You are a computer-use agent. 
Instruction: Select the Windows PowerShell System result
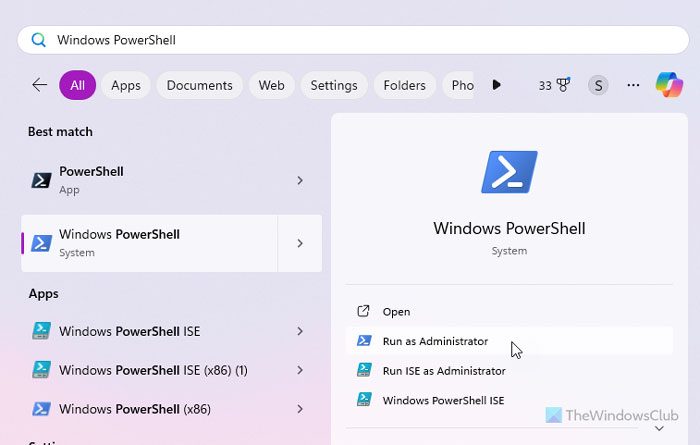click(x=149, y=243)
